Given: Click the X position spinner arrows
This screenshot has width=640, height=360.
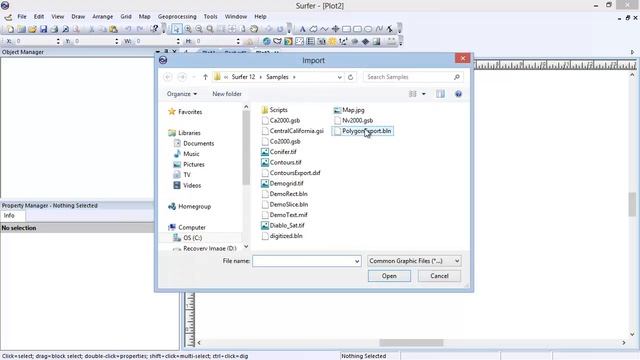Looking at the screenshot, I should tap(58, 41).
